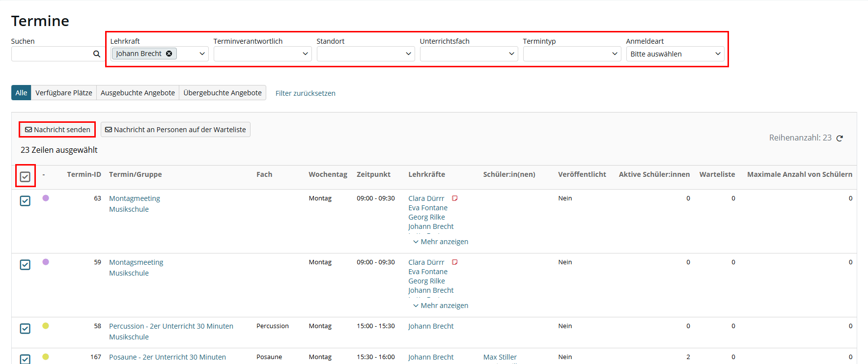Screen dimensions: 868x364
Task: Click Musikschule link under Percussion appointment
Action: tap(129, 337)
